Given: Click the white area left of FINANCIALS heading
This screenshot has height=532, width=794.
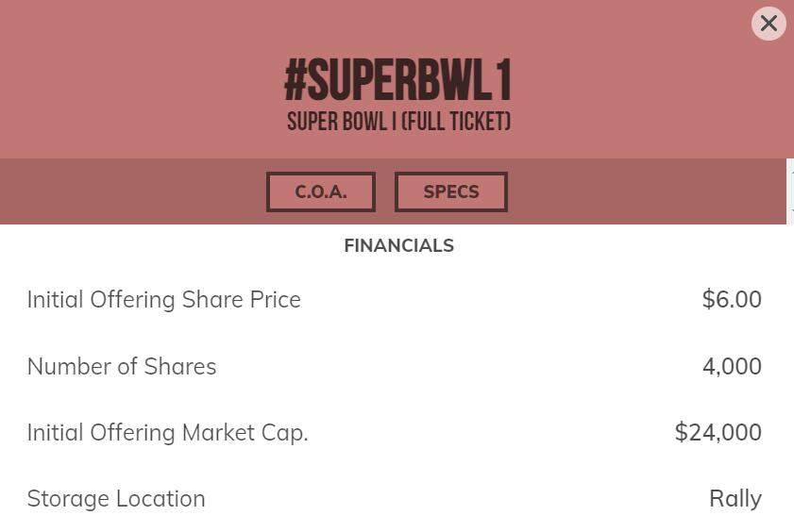Looking at the screenshot, I should (170, 245).
